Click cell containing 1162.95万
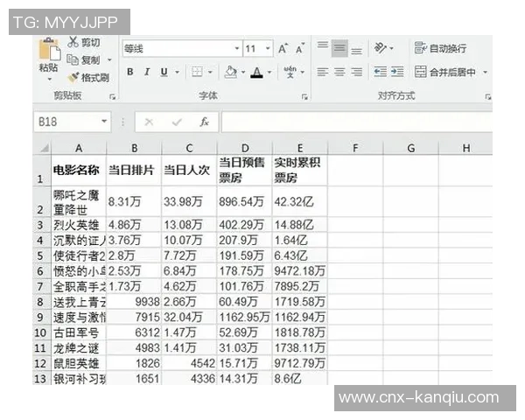This screenshot has height=420, width=525. pos(245,317)
